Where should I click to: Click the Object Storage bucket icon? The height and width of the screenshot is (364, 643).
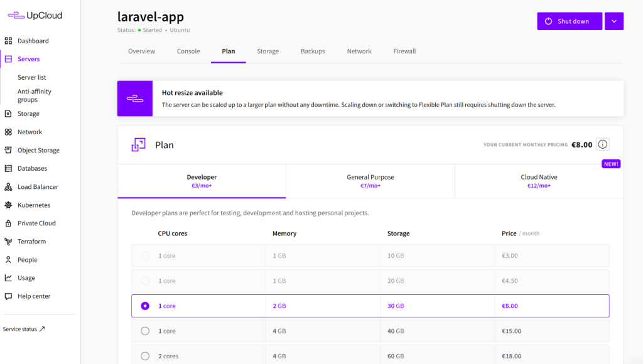[x=8, y=151]
